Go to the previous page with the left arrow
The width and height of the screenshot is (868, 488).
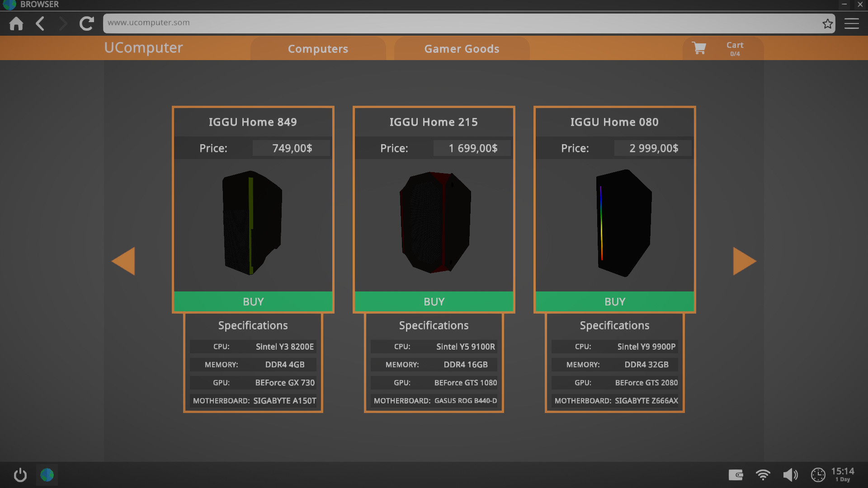tap(123, 261)
